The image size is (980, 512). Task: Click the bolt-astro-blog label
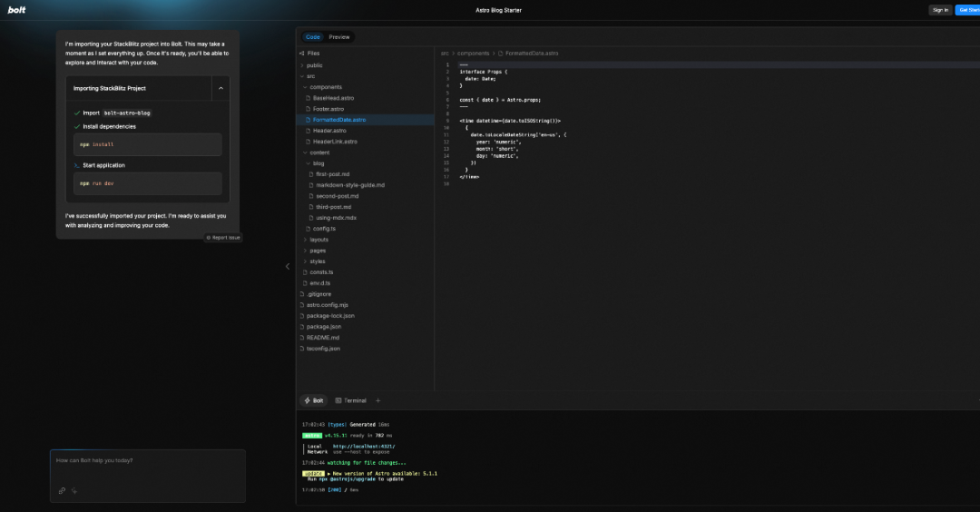[127, 113]
